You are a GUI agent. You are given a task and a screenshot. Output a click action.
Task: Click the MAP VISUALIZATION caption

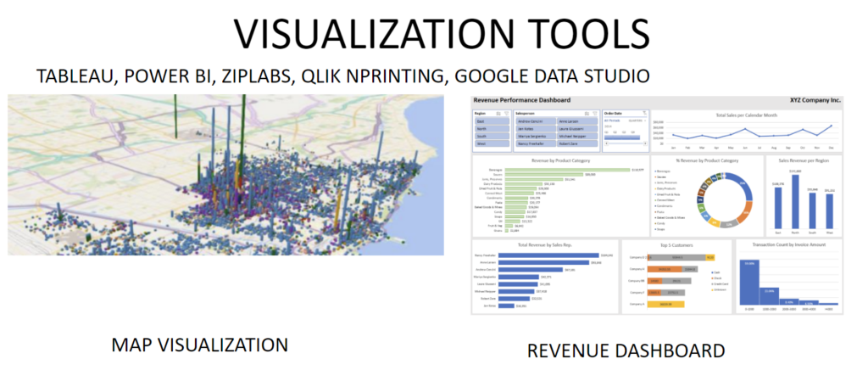[x=200, y=345]
